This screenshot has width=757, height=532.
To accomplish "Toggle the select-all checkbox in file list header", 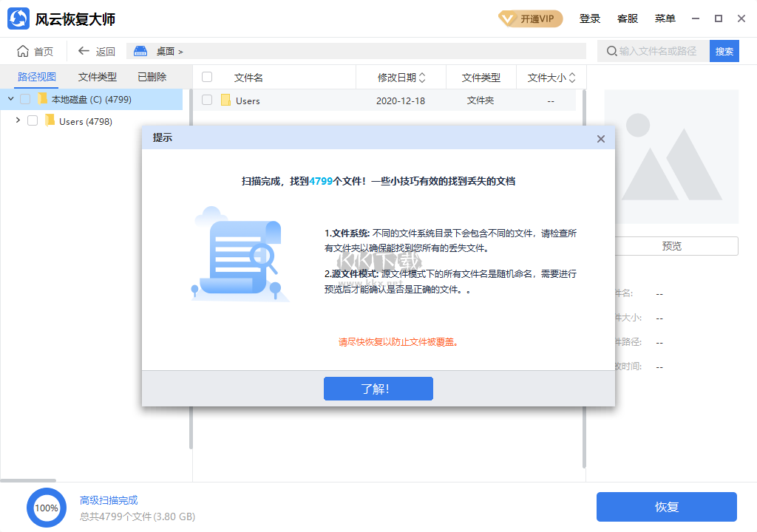I will 207,77.
